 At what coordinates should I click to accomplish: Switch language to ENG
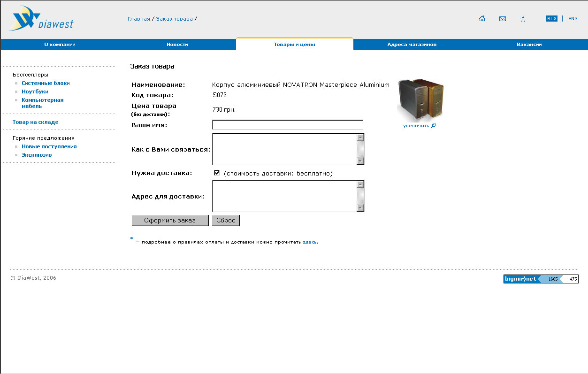(573, 19)
